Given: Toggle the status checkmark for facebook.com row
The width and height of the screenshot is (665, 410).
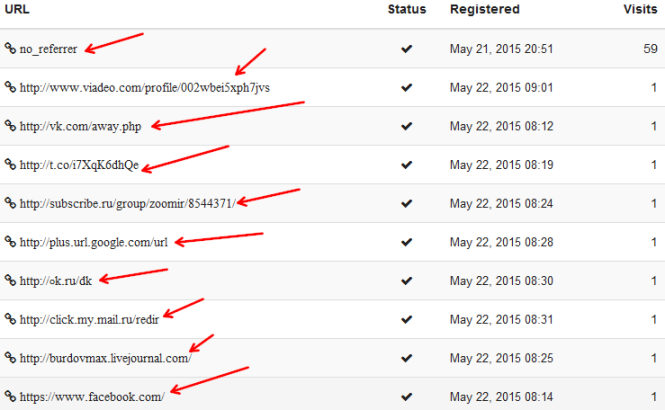Looking at the screenshot, I should tap(406, 397).
